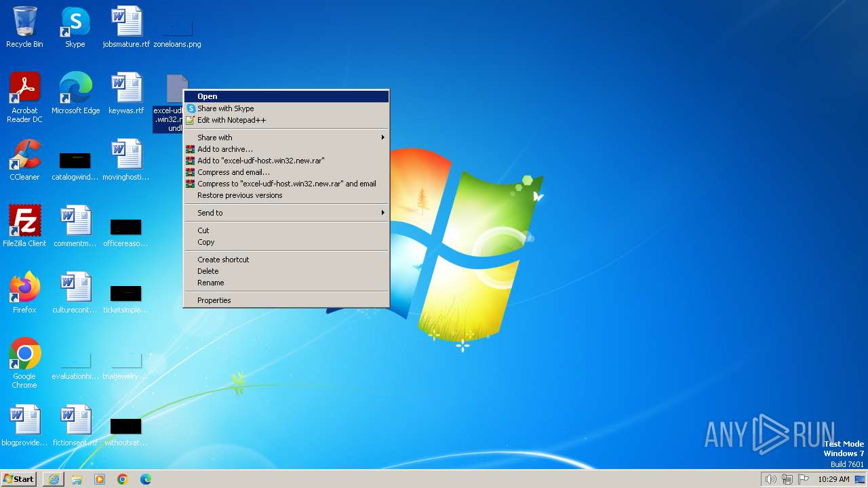The width and height of the screenshot is (868, 488).
Task: Choose Restore previous versions
Action: (287, 195)
